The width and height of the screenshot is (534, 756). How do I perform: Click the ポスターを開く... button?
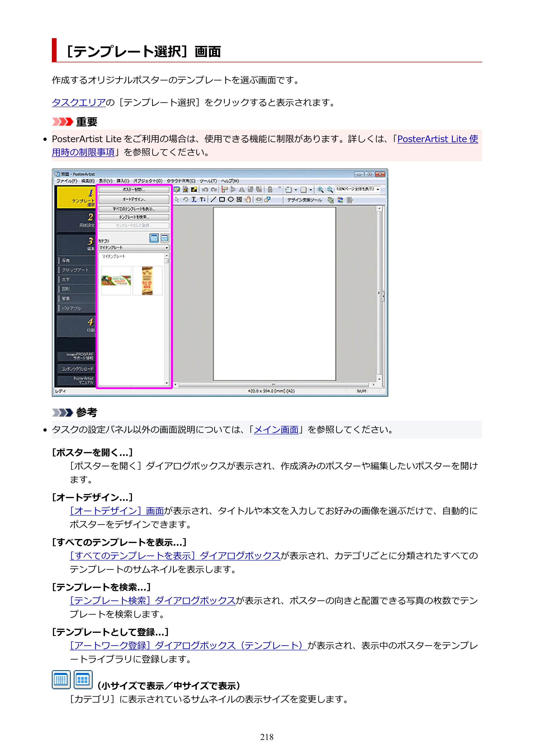tap(133, 190)
